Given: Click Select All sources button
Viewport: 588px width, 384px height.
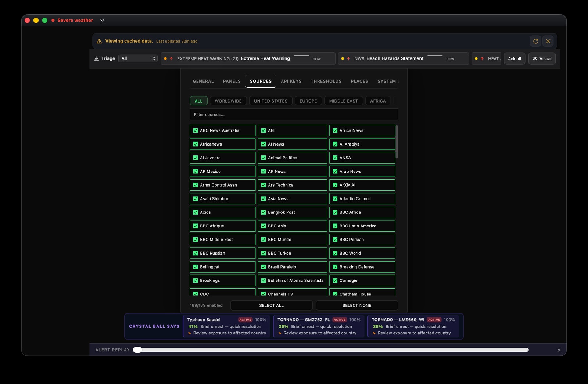Looking at the screenshot, I should pos(271,305).
